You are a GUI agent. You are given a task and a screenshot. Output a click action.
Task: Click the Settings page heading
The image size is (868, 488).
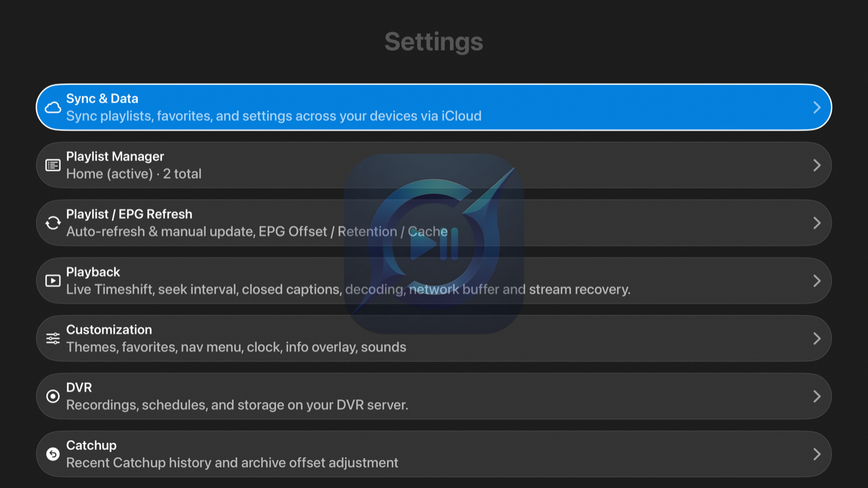click(433, 42)
